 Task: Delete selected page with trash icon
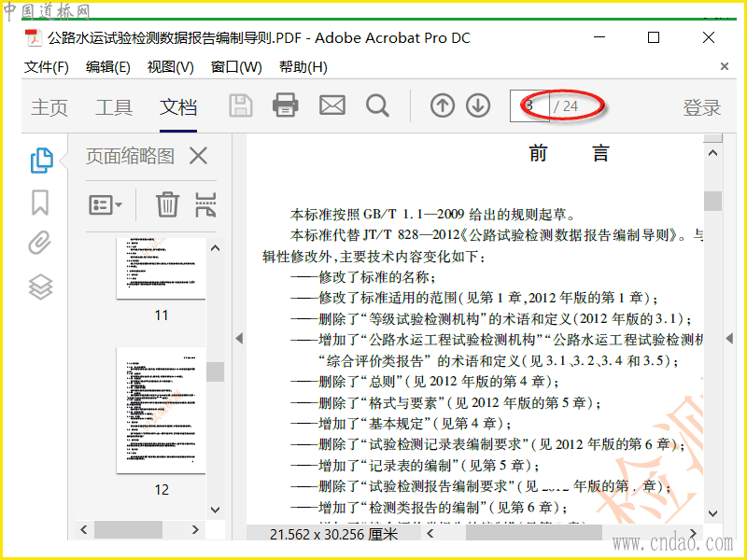(167, 204)
